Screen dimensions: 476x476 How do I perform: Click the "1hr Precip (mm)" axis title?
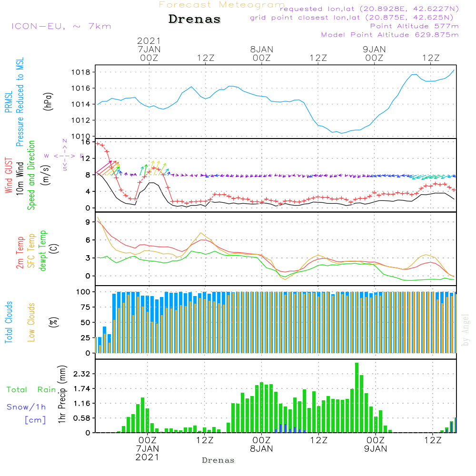tap(62, 394)
